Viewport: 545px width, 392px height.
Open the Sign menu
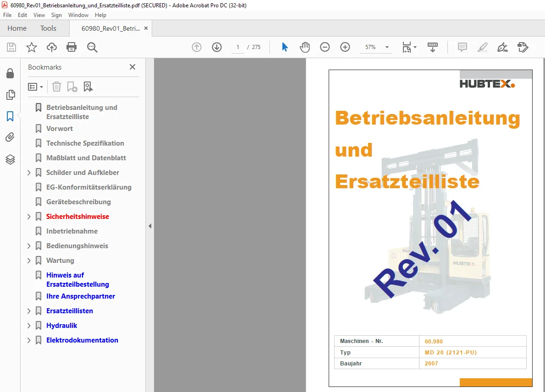56,15
